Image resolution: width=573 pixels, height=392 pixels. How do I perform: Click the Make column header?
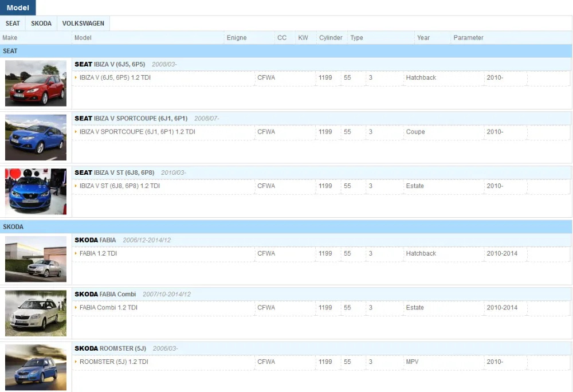(x=10, y=38)
